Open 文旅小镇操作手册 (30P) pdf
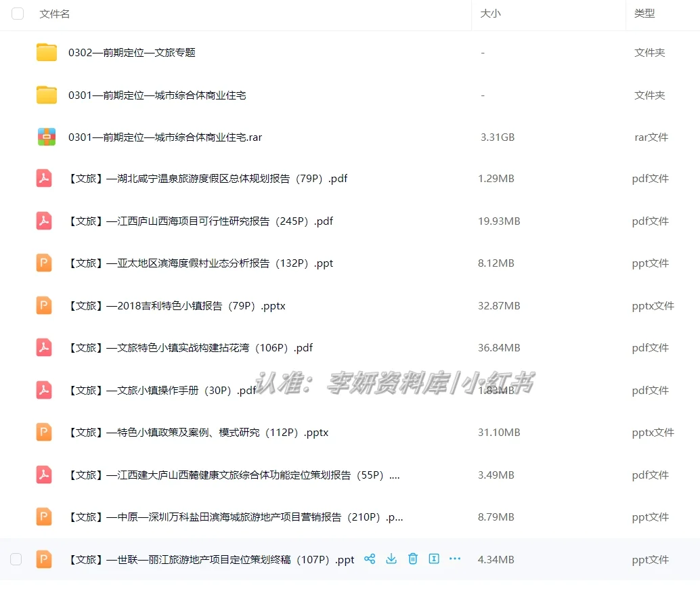 [x=162, y=390]
